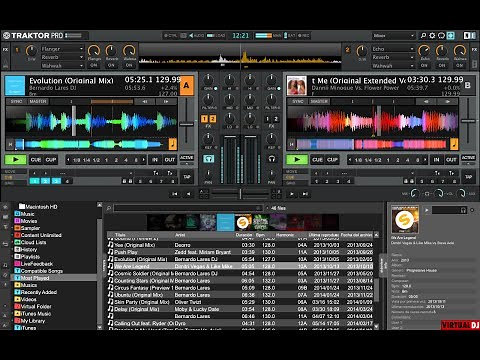
Task: Open Reverb effect dropdown in FX unit 2
Action: [x=393, y=57]
